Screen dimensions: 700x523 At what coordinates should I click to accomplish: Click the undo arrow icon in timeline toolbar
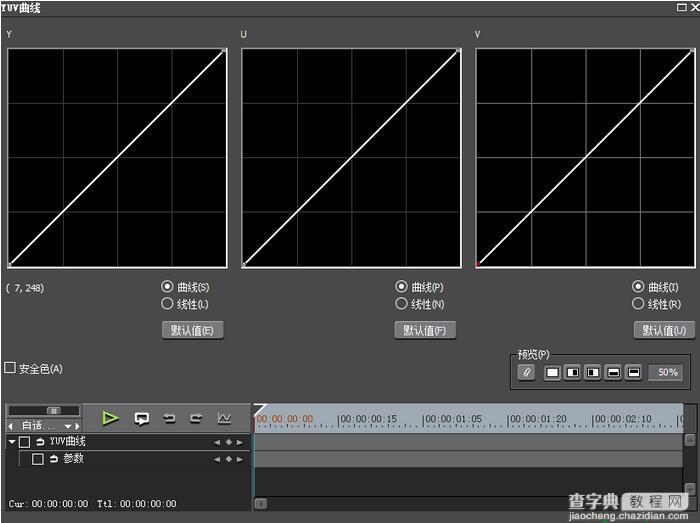coord(169,419)
